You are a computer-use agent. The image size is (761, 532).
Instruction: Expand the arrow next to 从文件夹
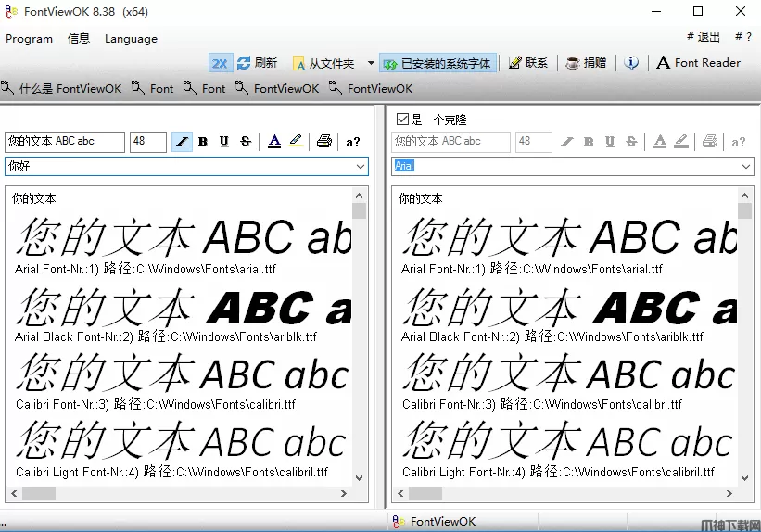coord(371,63)
